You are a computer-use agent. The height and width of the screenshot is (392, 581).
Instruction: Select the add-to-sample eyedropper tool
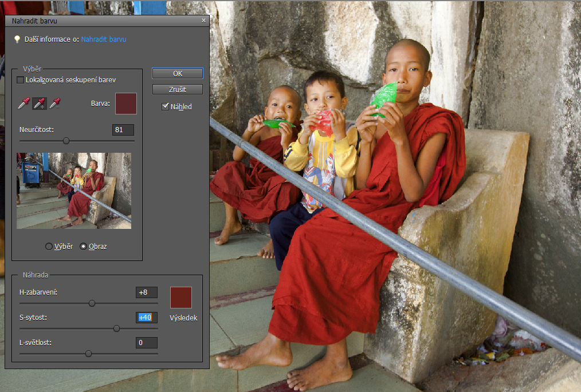click(40, 103)
